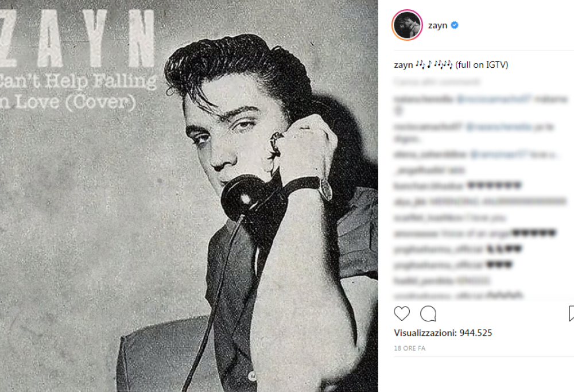Image resolution: width=574 pixels, height=392 pixels.
Task: Like the post with heart icon
Action: (x=402, y=313)
